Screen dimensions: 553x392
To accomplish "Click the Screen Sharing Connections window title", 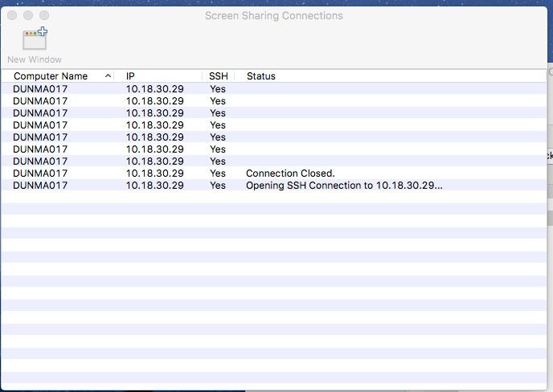I will click(x=274, y=15).
